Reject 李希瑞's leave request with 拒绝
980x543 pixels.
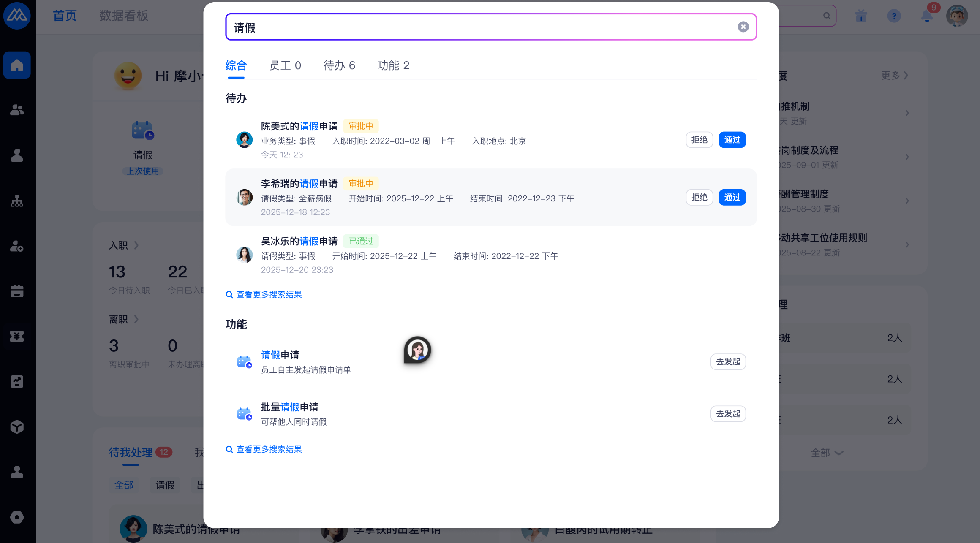(699, 197)
